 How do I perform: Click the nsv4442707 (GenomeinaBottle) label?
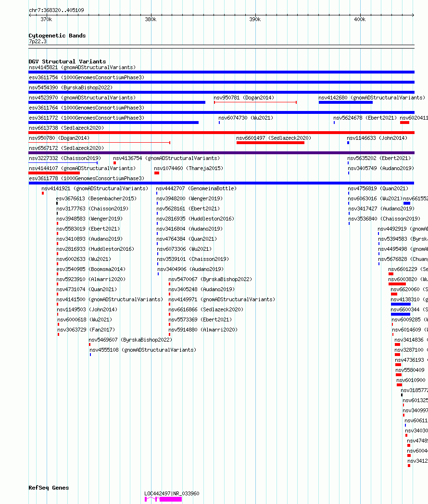pos(196,189)
